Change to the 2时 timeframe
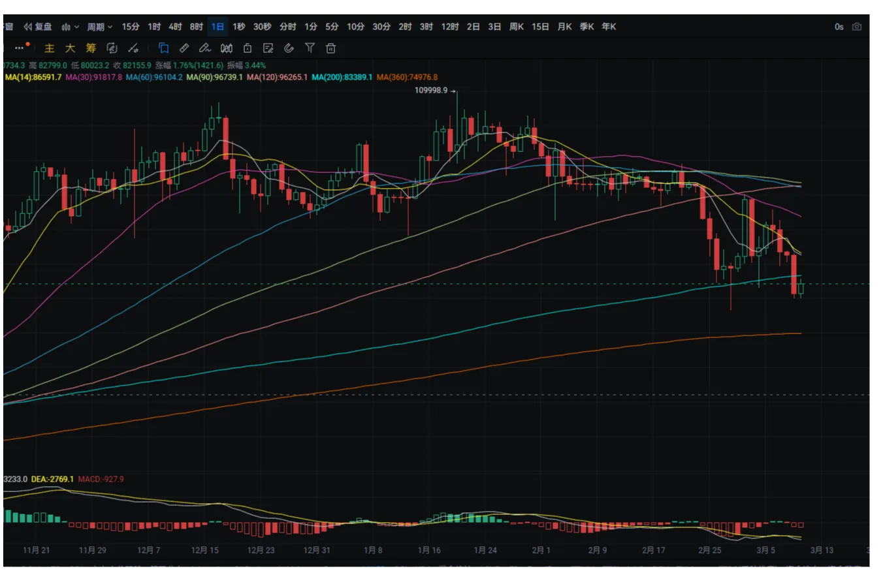The width and height of the screenshot is (883, 588). coord(406,27)
